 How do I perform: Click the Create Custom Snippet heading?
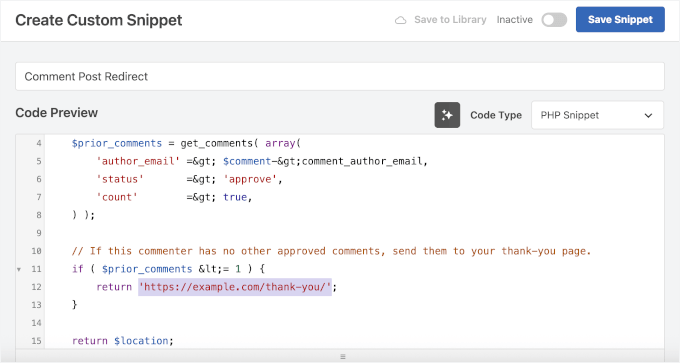pos(99,20)
